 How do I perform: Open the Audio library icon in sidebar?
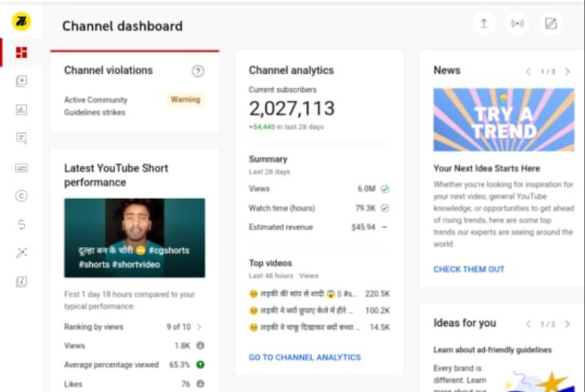click(22, 281)
